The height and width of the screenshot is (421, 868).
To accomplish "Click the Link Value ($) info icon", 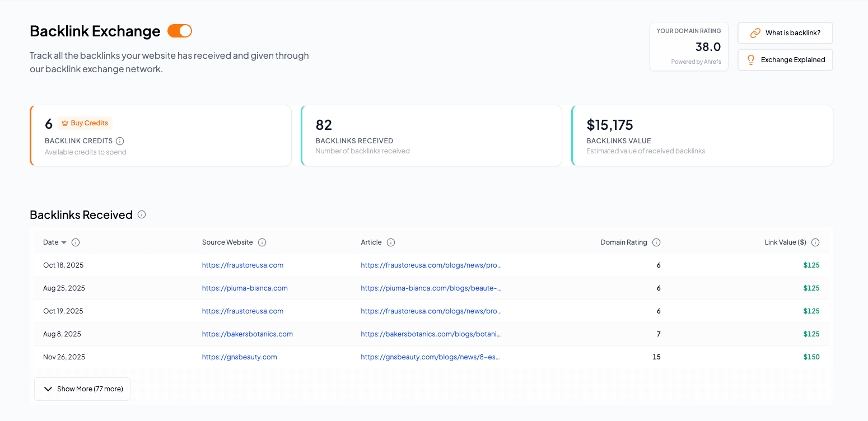I will tap(815, 242).
